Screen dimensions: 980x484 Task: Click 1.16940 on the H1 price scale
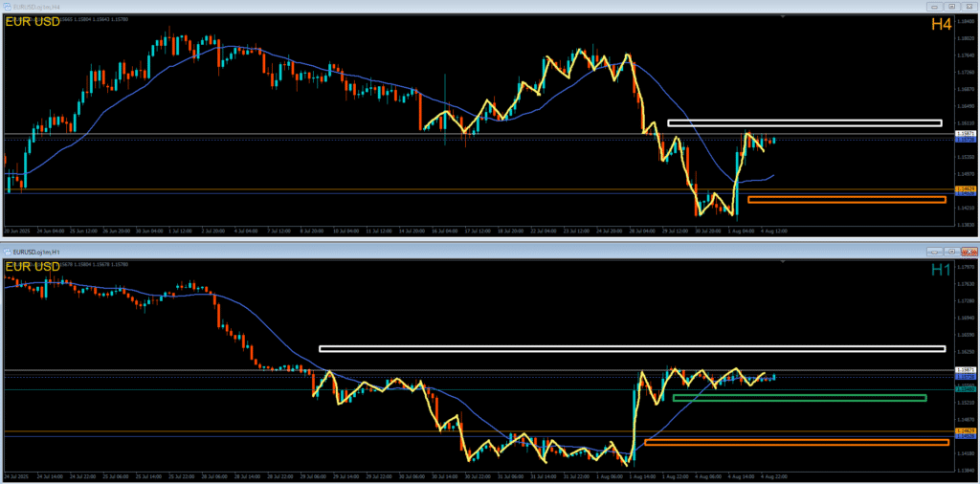pyautogui.click(x=967, y=318)
